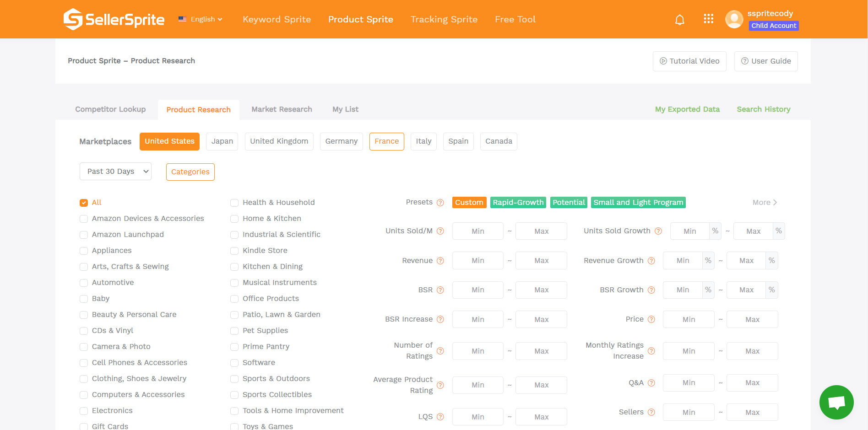Open the apps grid menu
Image resolution: width=868 pixels, height=430 pixels.
point(709,19)
